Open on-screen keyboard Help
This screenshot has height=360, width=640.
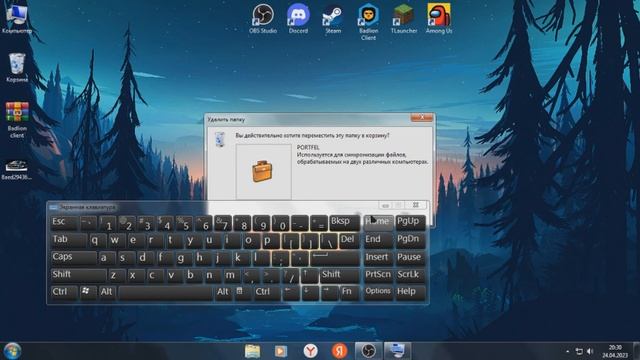(410, 293)
